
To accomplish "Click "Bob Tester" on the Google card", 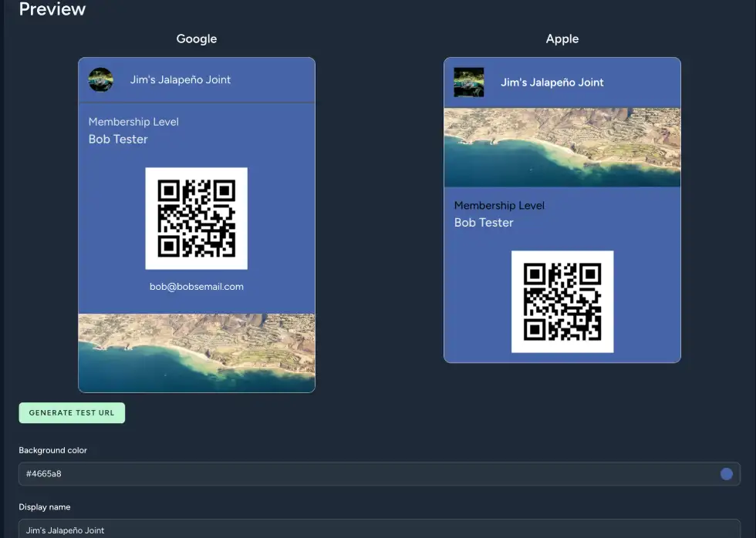I will point(118,140).
